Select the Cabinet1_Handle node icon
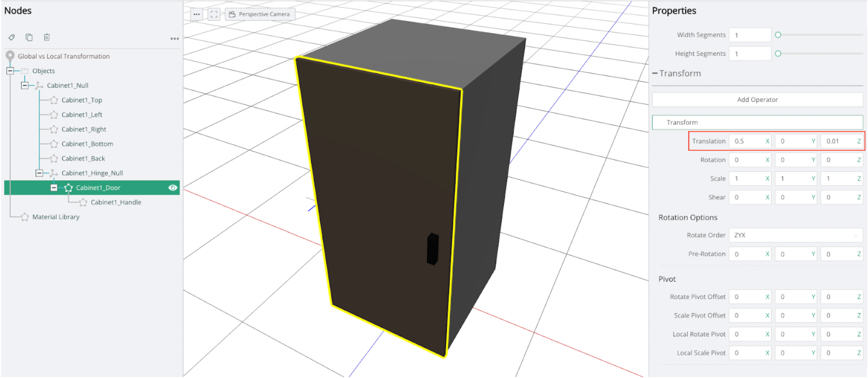The image size is (868, 378). (x=83, y=202)
